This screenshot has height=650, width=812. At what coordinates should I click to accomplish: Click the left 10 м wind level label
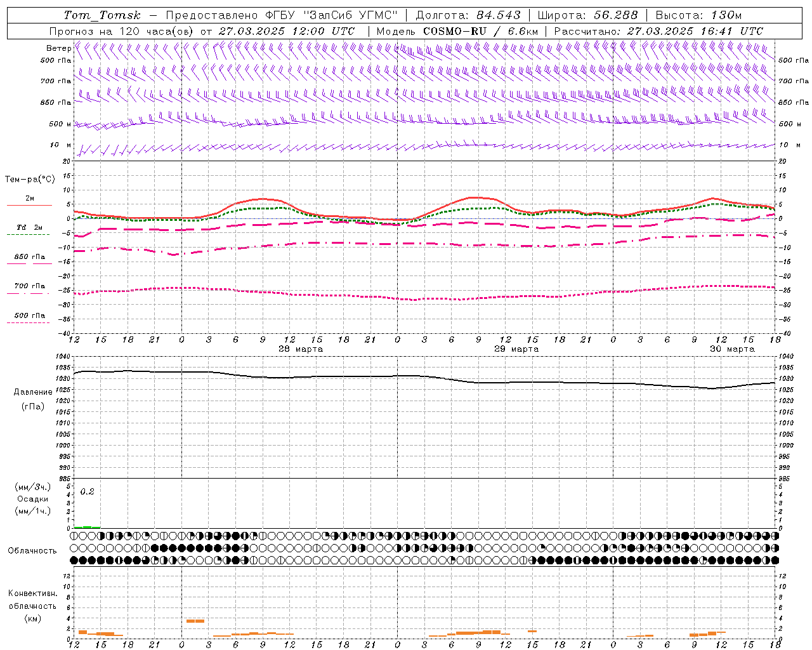[x=60, y=145]
